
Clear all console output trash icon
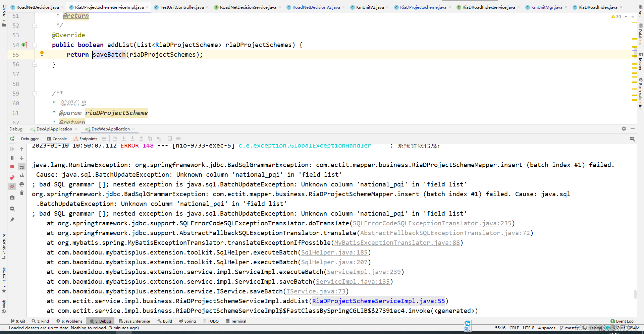point(22,193)
